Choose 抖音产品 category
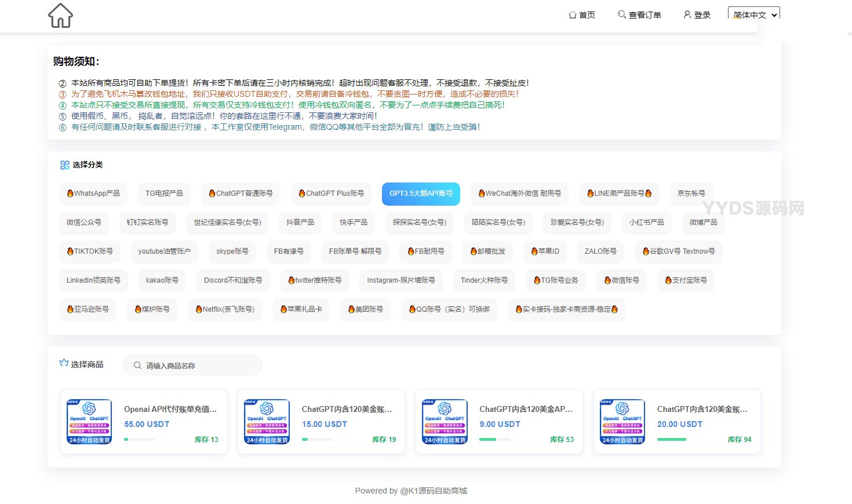Screen dimensions: 852x504 [x=300, y=222]
